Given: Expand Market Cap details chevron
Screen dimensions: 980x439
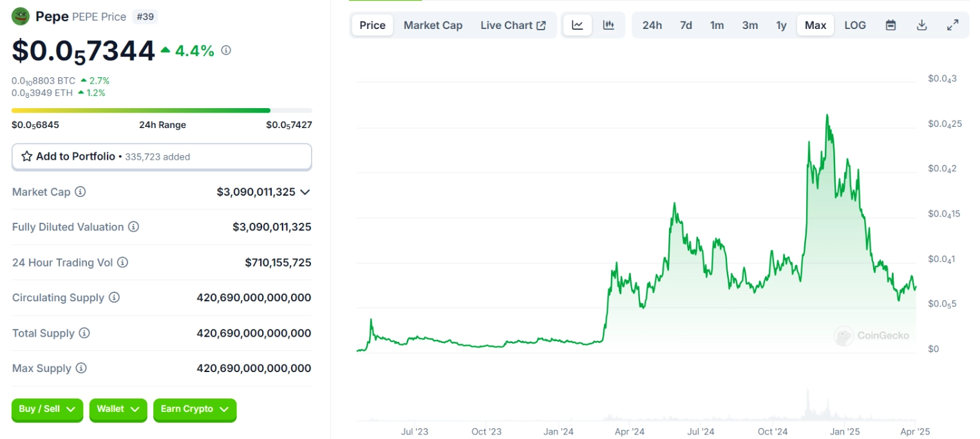Looking at the screenshot, I should pyautogui.click(x=305, y=192).
